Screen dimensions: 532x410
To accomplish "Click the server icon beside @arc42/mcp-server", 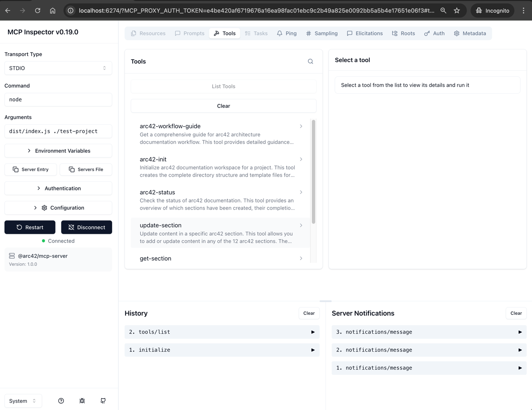I will point(12,256).
